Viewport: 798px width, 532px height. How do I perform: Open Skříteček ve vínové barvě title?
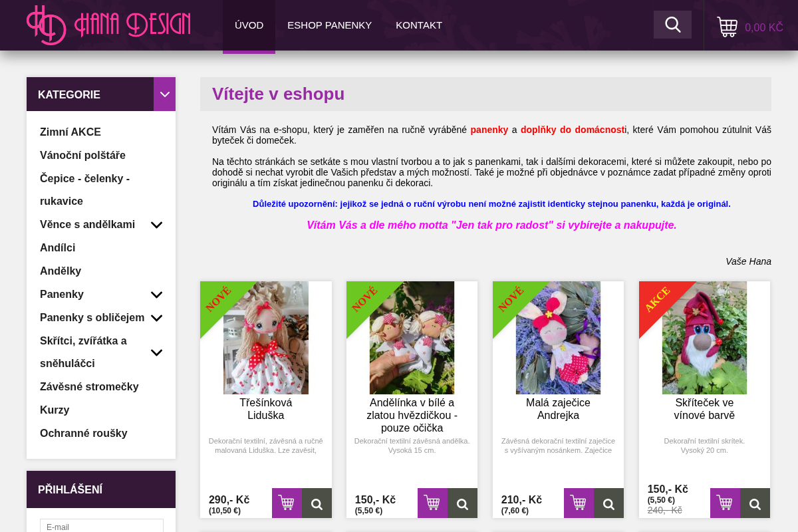pyautogui.click(x=704, y=409)
